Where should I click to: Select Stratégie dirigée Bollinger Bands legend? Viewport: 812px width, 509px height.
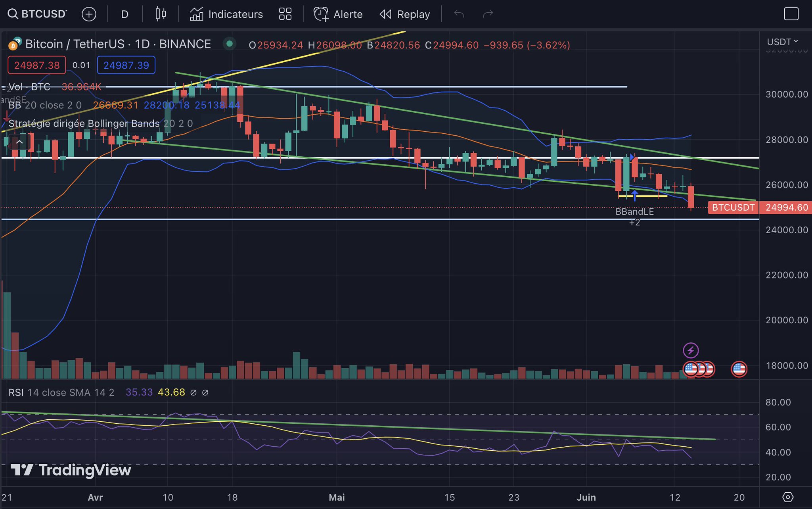(x=100, y=123)
